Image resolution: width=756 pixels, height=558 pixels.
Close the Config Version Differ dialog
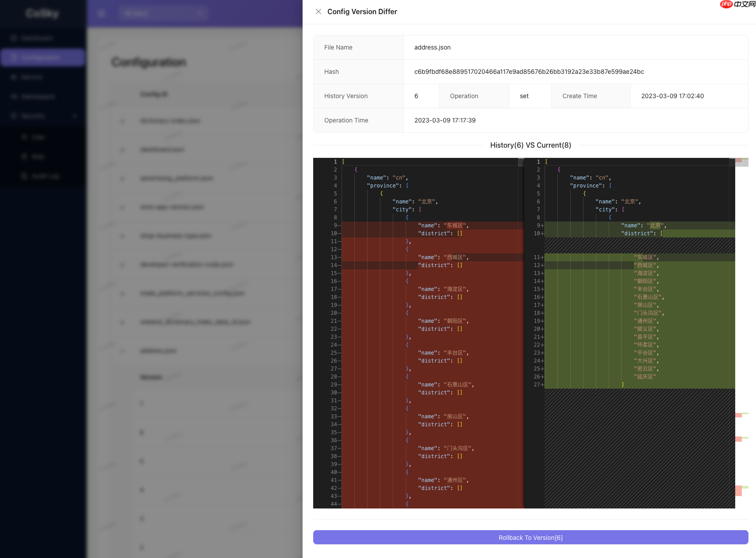(319, 11)
